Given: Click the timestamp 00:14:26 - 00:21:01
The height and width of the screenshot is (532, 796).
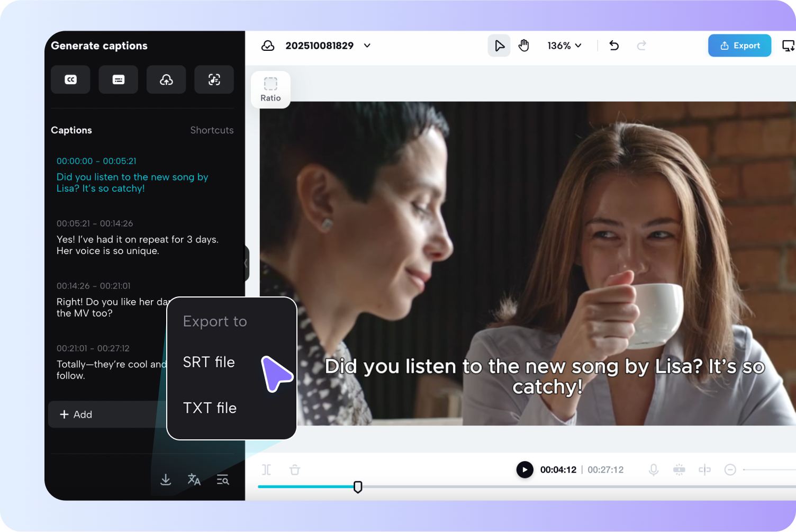Looking at the screenshot, I should pos(94,286).
